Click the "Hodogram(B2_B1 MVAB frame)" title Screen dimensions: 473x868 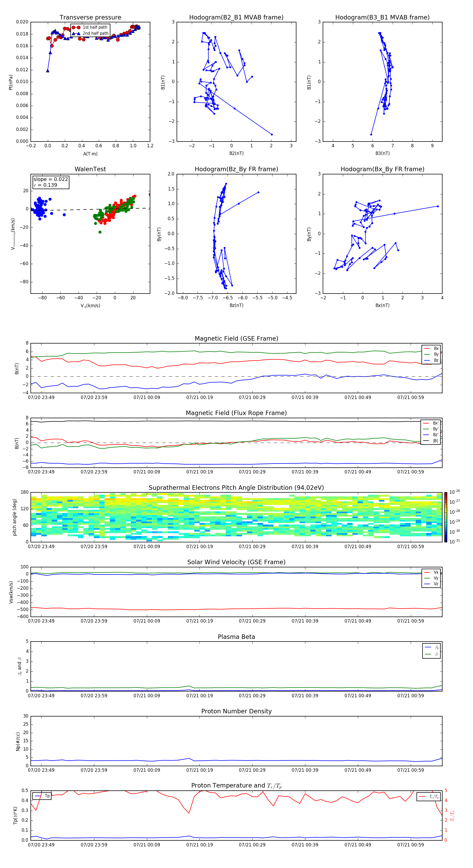click(x=236, y=17)
